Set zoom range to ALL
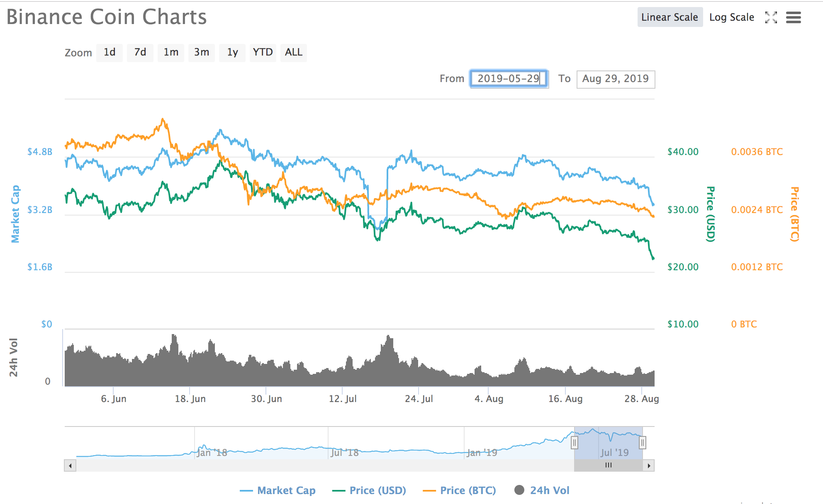 (x=294, y=52)
